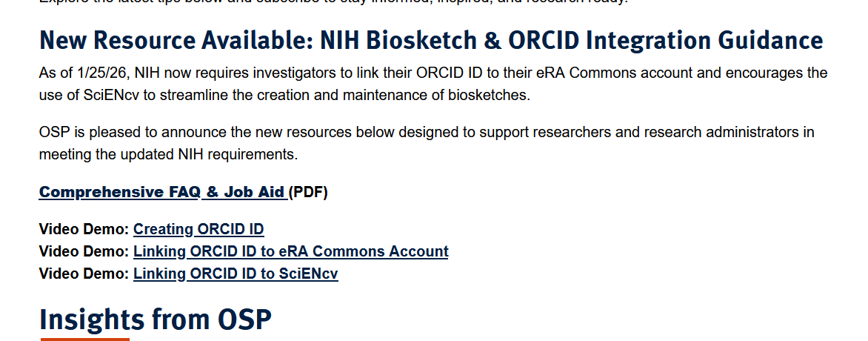Open the Comprehensive FAQ & Job Aid link

pyautogui.click(x=163, y=192)
